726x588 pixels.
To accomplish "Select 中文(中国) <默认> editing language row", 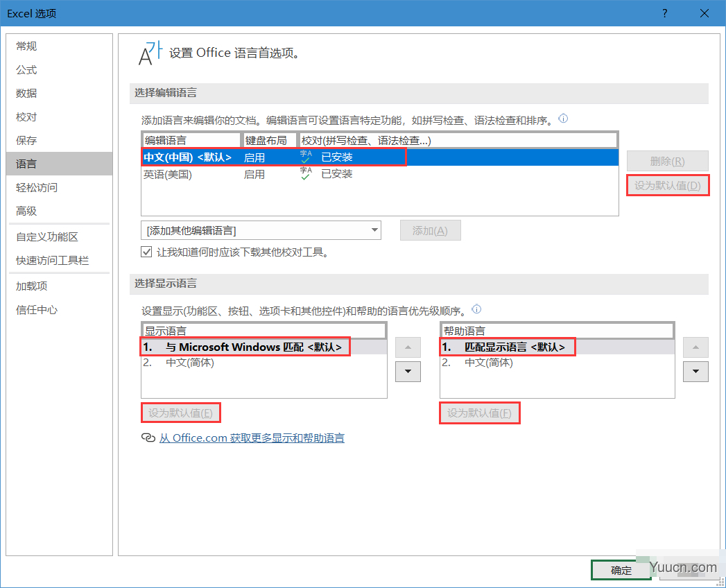I will tap(380, 157).
